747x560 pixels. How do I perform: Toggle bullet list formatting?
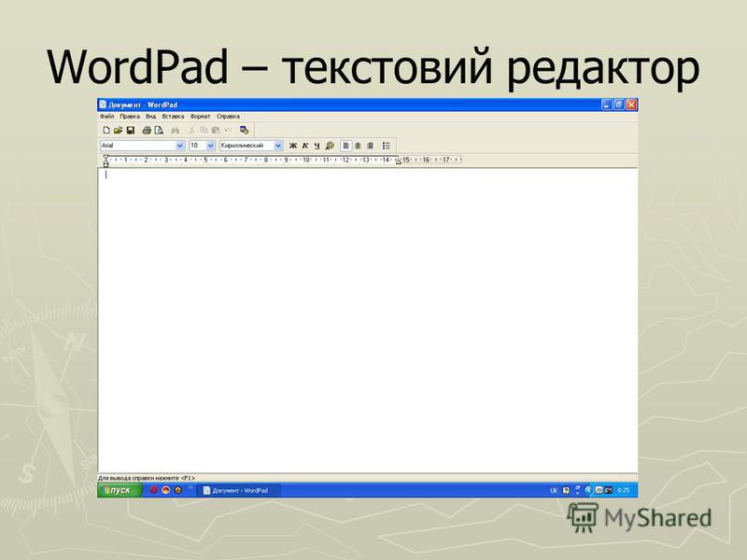click(387, 146)
